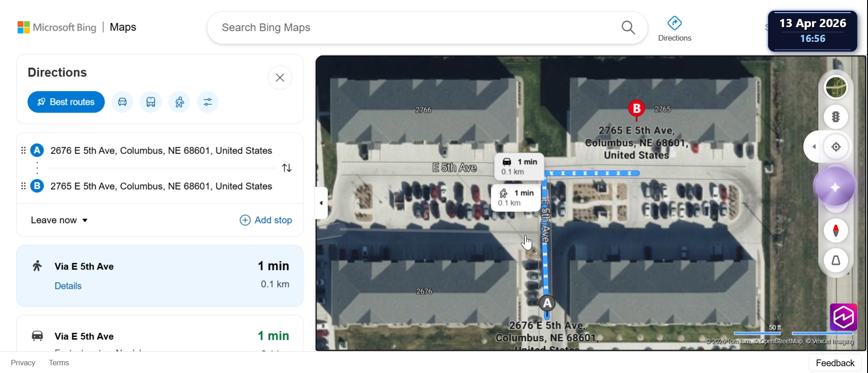868x373 pixels.
Task: Open the Leave now dropdown
Action: click(59, 220)
